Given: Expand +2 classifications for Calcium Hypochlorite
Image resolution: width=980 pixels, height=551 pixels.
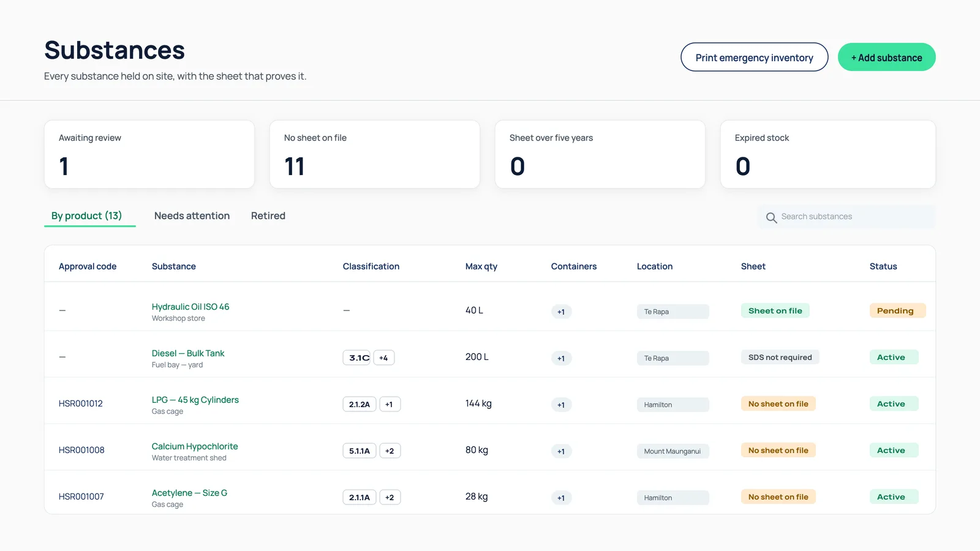Looking at the screenshot, I should pos(390,451).
